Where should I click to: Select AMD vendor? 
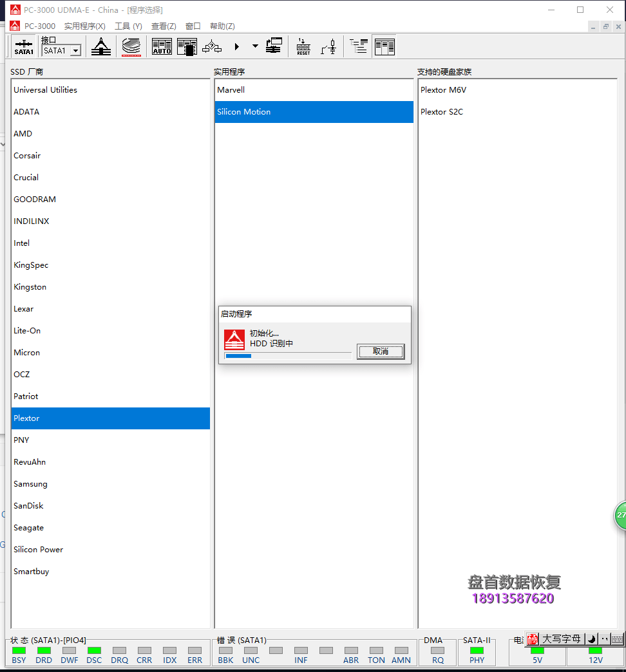pos(111,134)
